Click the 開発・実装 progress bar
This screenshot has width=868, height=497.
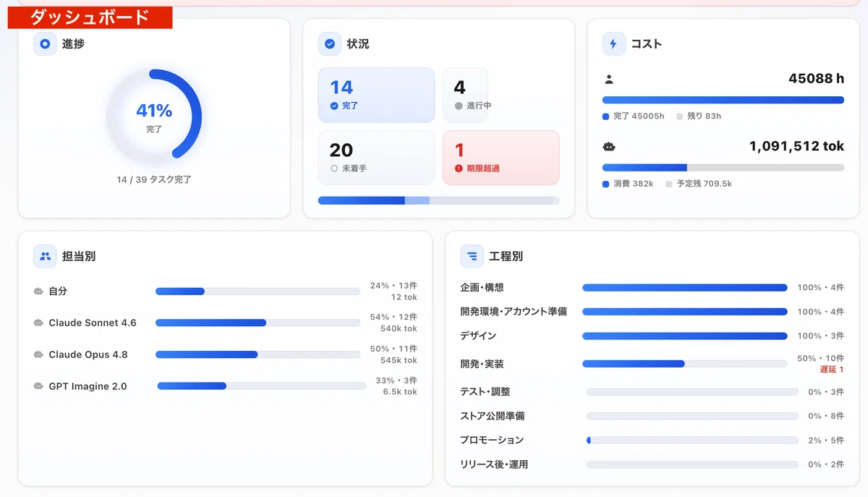[685, 364]
